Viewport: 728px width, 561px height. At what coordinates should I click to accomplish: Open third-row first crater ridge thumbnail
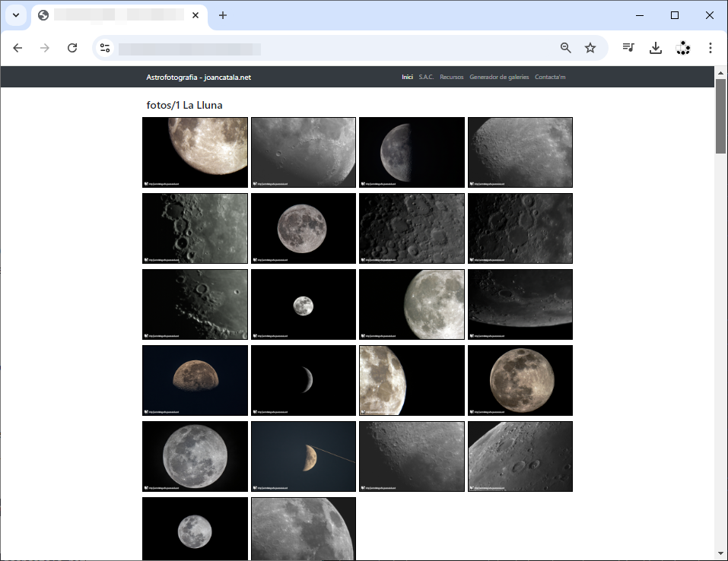point(195,304)
